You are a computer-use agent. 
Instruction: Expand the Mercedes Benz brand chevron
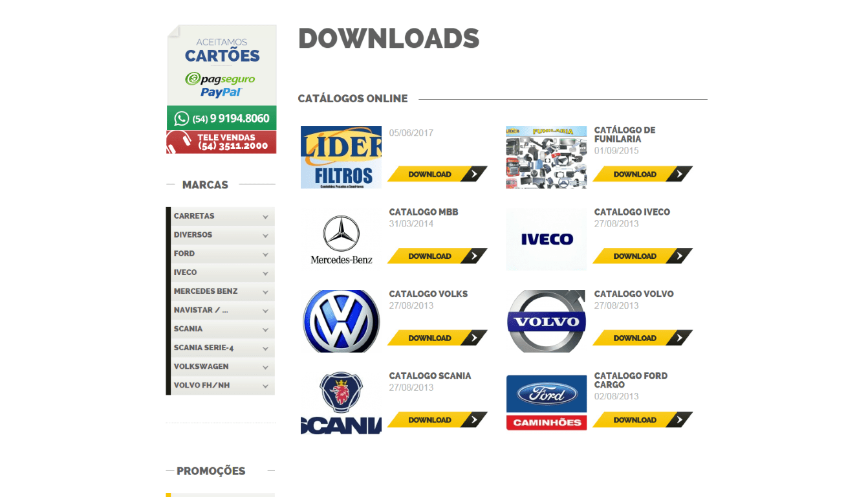coord(265,293)
